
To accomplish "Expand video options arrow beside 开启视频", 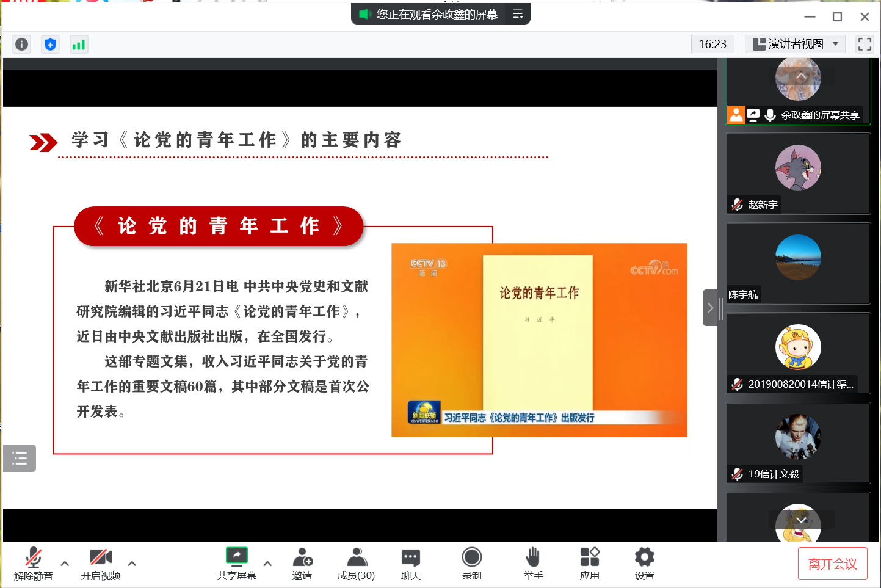I will click(132, 564).
